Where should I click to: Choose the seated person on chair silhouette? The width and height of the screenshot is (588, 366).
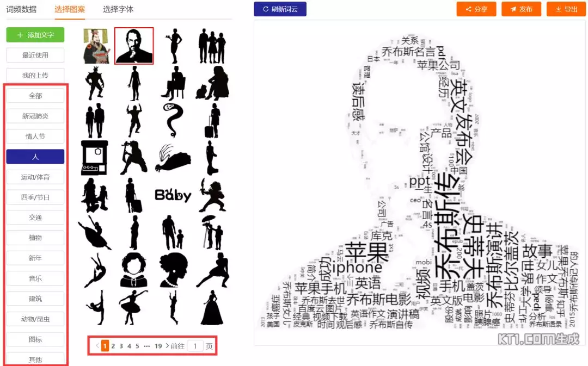pyautogui.click(x=173, y=83)
